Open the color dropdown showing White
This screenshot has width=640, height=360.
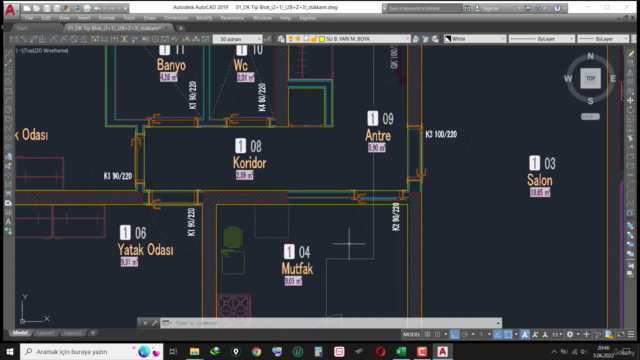click(x=475, y=39)
